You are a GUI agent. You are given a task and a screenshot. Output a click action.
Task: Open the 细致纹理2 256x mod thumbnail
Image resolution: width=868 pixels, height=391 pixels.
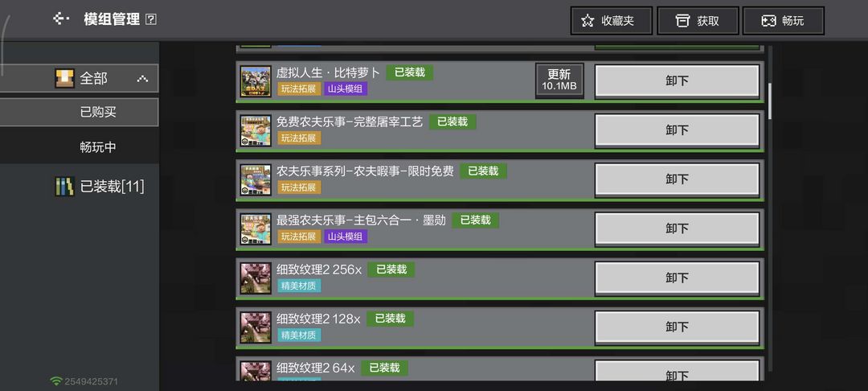click(x=256, y=278)
